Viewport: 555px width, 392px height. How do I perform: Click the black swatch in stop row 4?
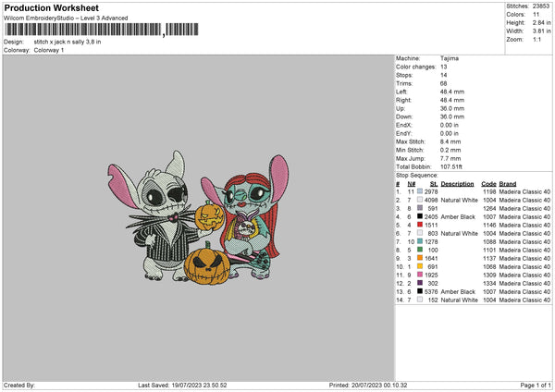pyautogui.click(x=420, y=216)
